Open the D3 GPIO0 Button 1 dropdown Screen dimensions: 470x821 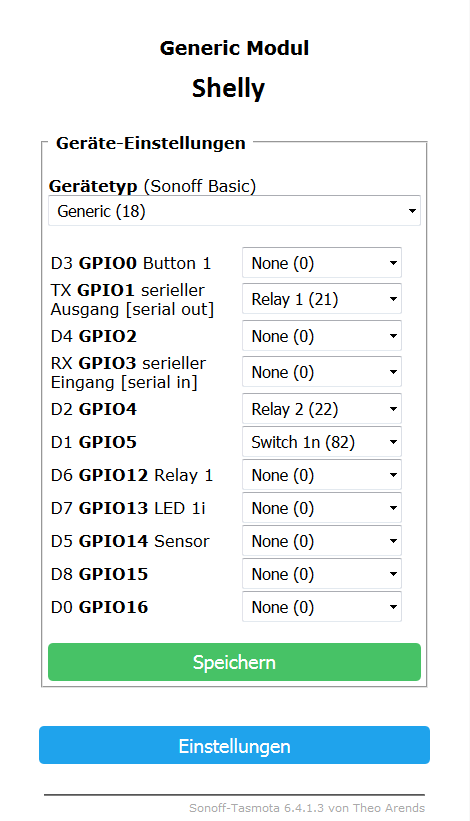(x=322, y=263)
